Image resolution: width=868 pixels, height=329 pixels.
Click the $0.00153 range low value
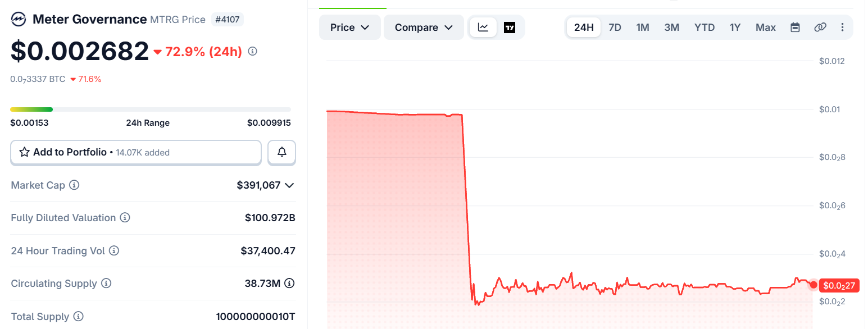point(29,123)
